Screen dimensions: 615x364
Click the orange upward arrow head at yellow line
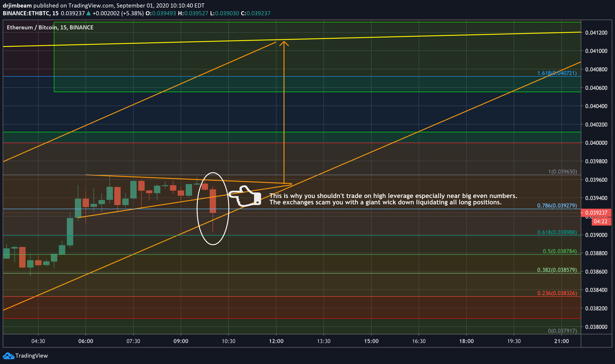coord(284,43)
